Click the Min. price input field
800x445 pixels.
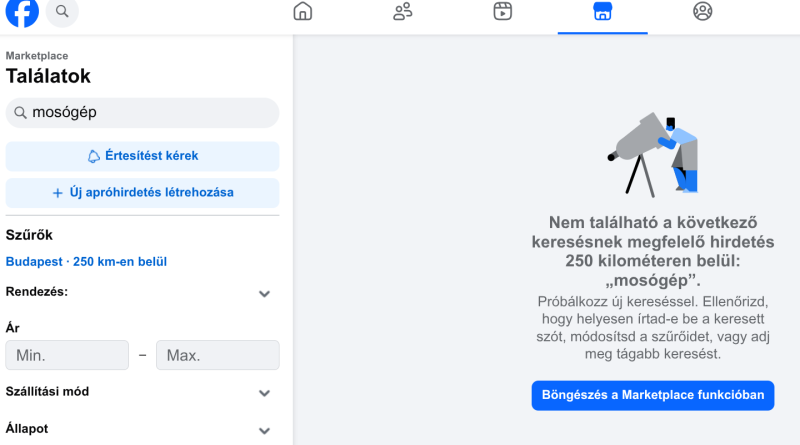(x=67, y=355)
